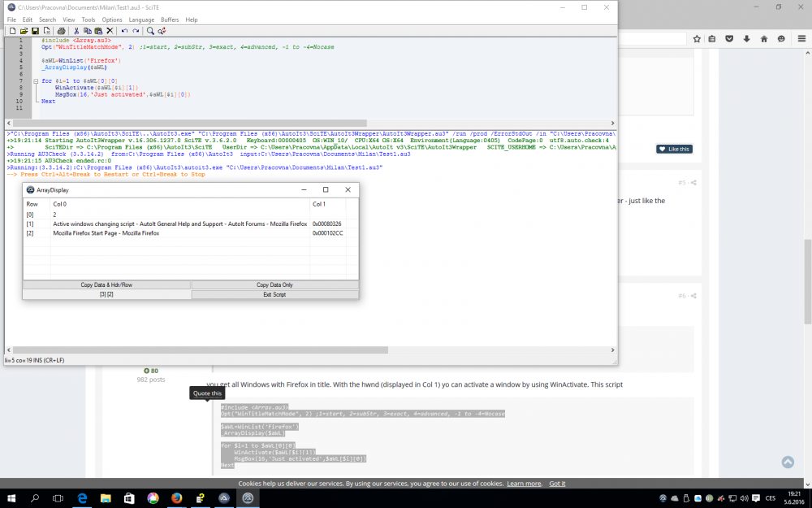Open File Explorer from taskbar
The width and height of the screenshot is (812, 508).
tap(106, 498)
